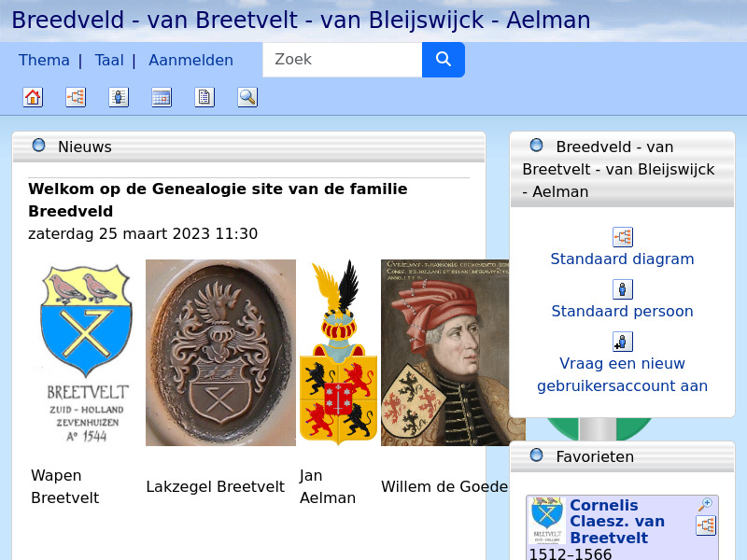The width and height of the screenshot is (747, 560).
Task: Click the Standaard persoon icon
Action: click(622, 289)
